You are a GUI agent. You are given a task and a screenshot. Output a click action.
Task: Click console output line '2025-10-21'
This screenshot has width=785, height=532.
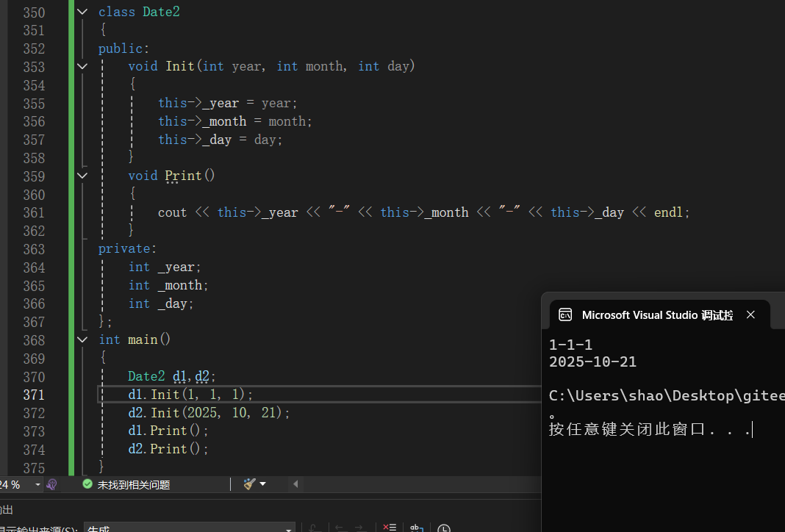coord(592,362)
